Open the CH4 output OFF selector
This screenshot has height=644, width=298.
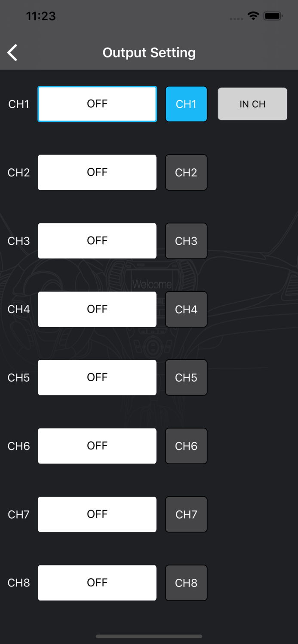[97, 309]
